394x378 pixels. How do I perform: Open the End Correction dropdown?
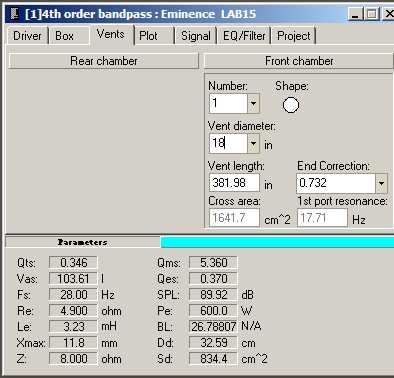click(381, 183)
